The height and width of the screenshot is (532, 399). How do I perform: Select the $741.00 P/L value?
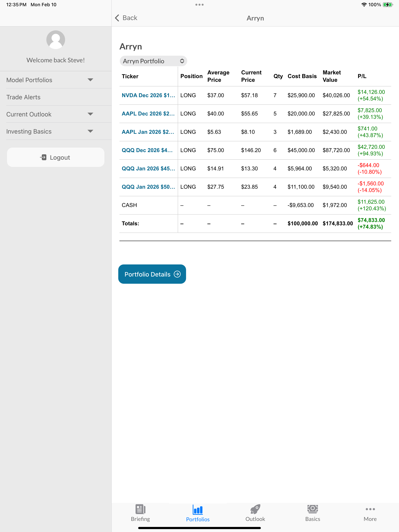coord(367,129)
